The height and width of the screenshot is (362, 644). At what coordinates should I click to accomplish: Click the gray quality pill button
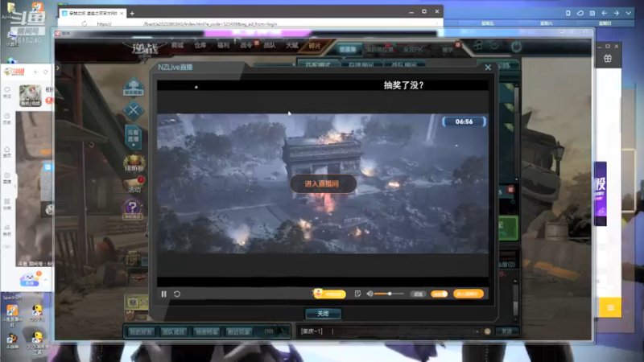(x=418, y=294)
